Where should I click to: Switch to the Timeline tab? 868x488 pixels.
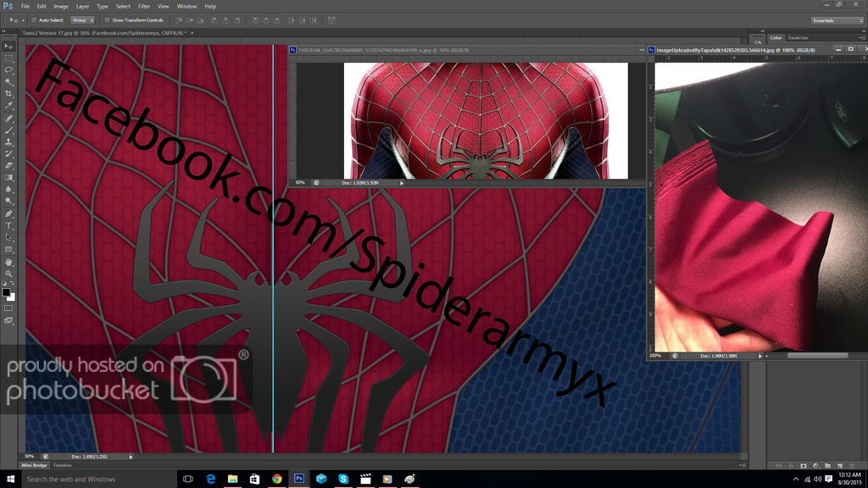point(63,465)
